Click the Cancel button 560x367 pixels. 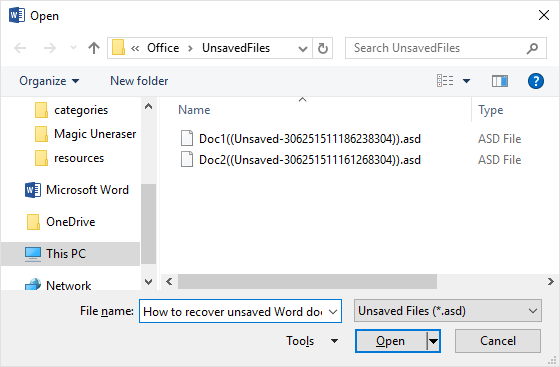498,341
